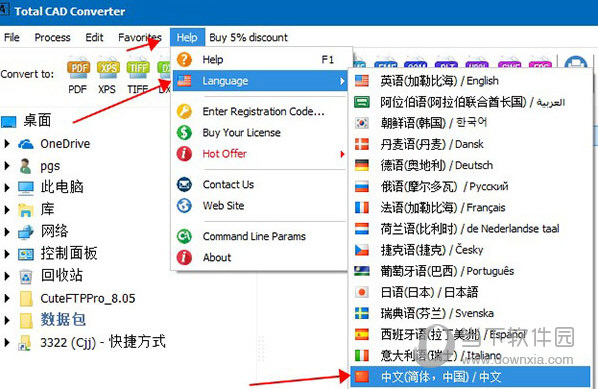This screenshot has width=598, height=389.
Task: Expand the 库 tree node
Action: 6,209
